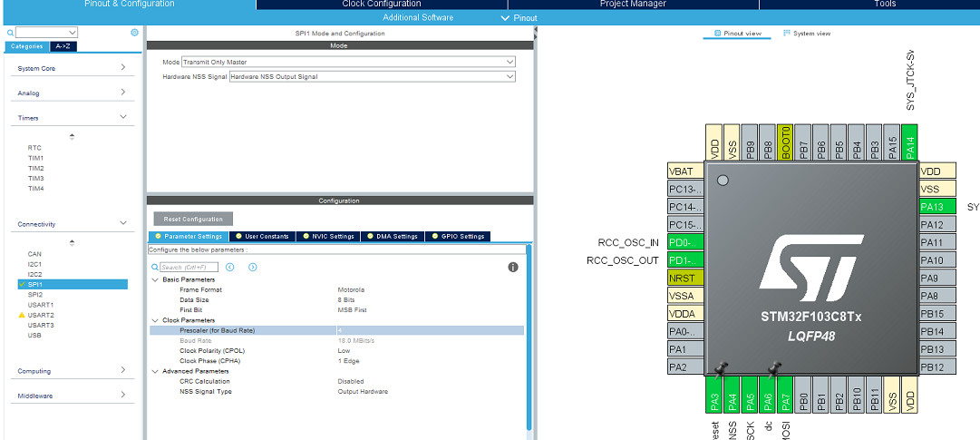Select RTC in the Timers list

(34, 148)
